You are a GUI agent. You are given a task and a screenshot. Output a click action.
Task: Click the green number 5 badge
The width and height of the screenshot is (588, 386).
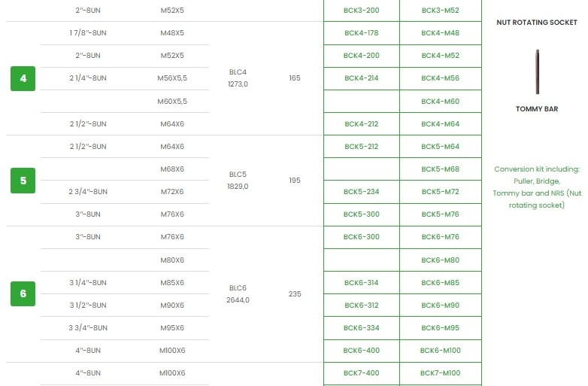23,181
